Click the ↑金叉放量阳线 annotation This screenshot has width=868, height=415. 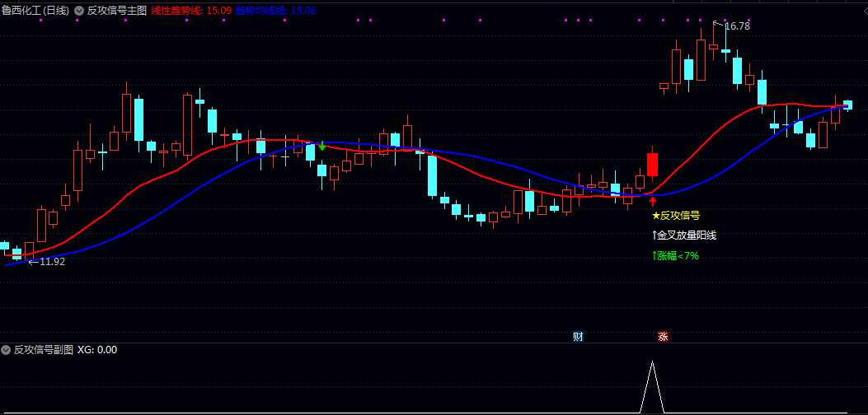click(x=684, y=235)
